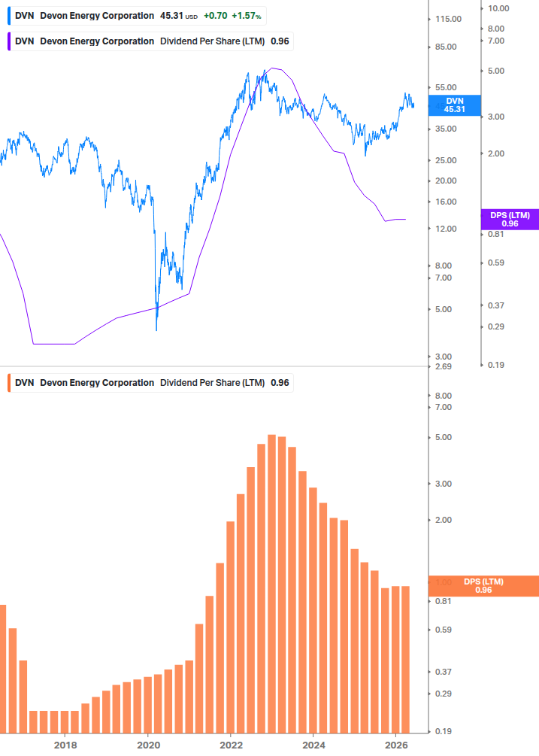Viewport: 539px width, 756px height.
Task: Click the 2026 label on time axis
Action: tap(396, 745)
